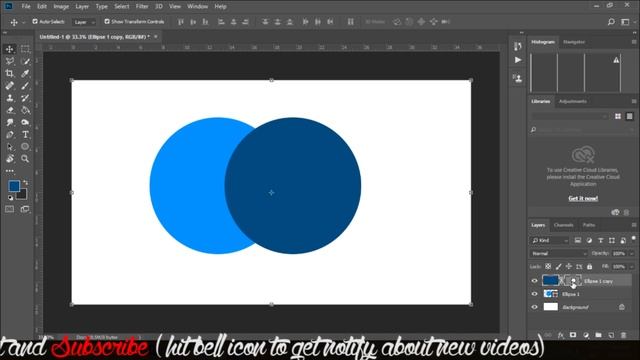Select the Quick Selection tool

click(25, 61)
